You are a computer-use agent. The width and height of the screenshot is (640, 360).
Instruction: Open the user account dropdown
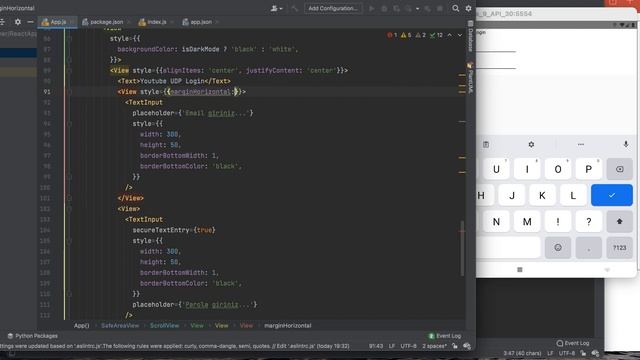point(276,8)
